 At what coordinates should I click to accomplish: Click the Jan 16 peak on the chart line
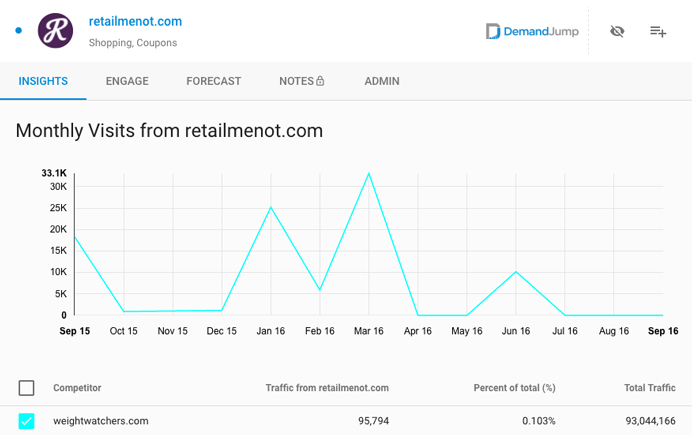tap(271, 207)
